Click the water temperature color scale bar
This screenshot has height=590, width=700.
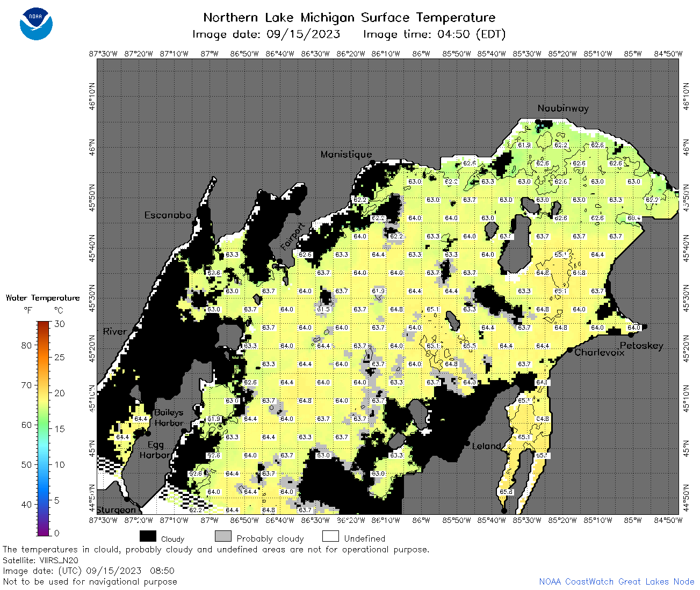click(44, 428)
